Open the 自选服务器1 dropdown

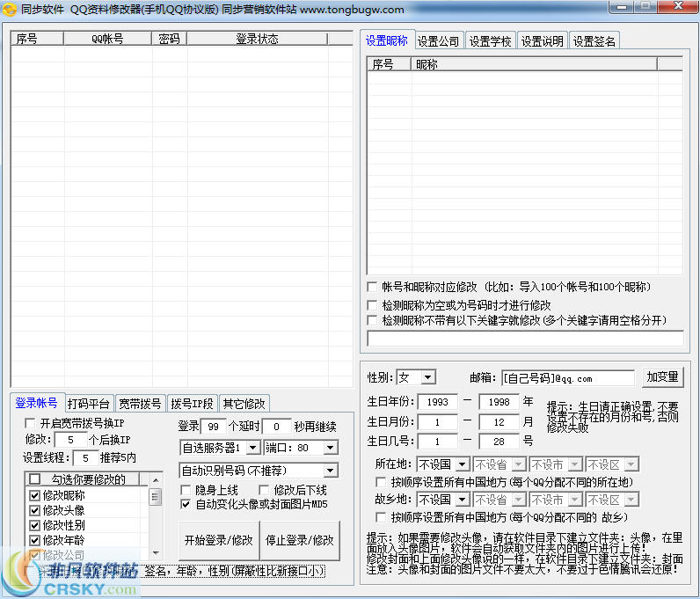point(253,447)
